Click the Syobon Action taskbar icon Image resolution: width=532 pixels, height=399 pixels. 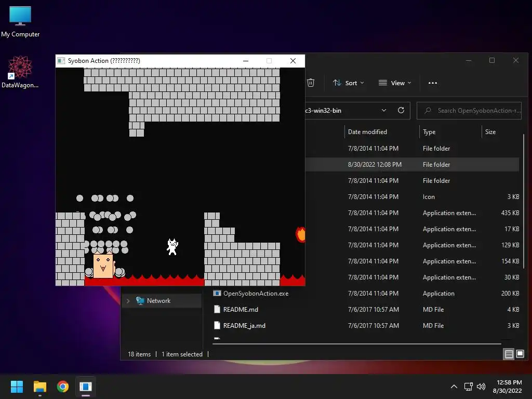(x=86, y=387)
